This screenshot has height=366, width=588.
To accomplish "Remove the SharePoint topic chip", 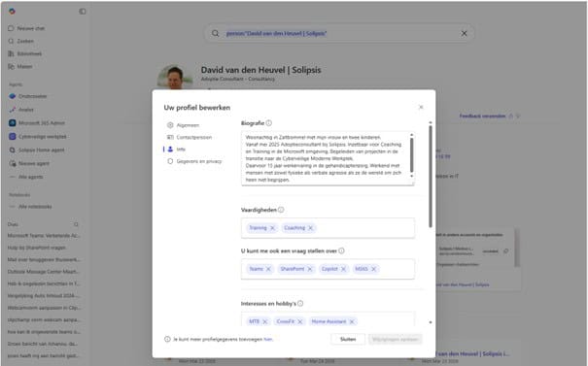I will 309,269.
